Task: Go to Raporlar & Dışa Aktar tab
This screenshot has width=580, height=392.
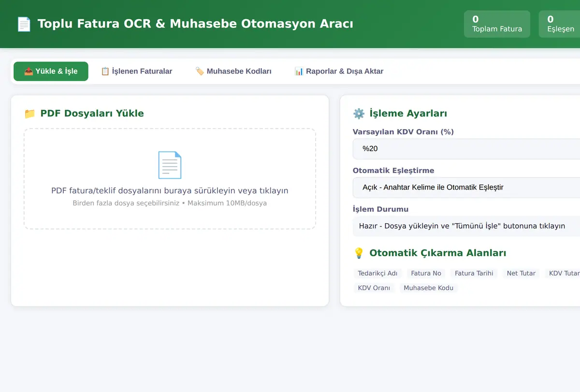Action: 339,71
